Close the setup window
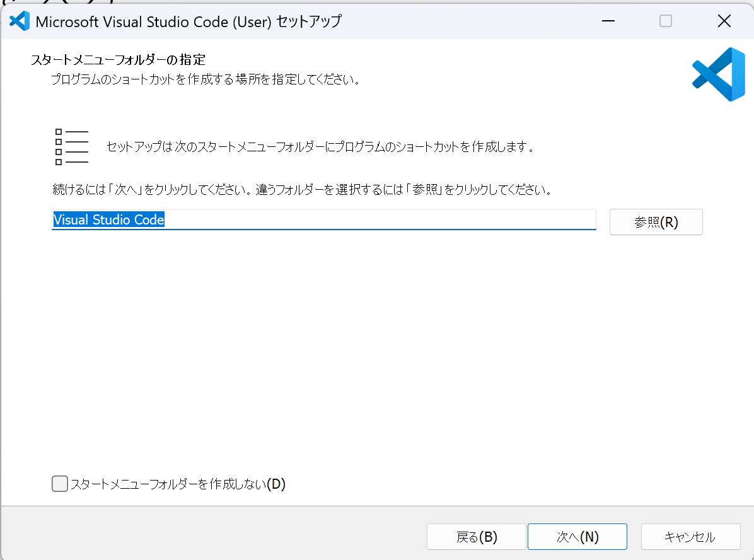 724,21
